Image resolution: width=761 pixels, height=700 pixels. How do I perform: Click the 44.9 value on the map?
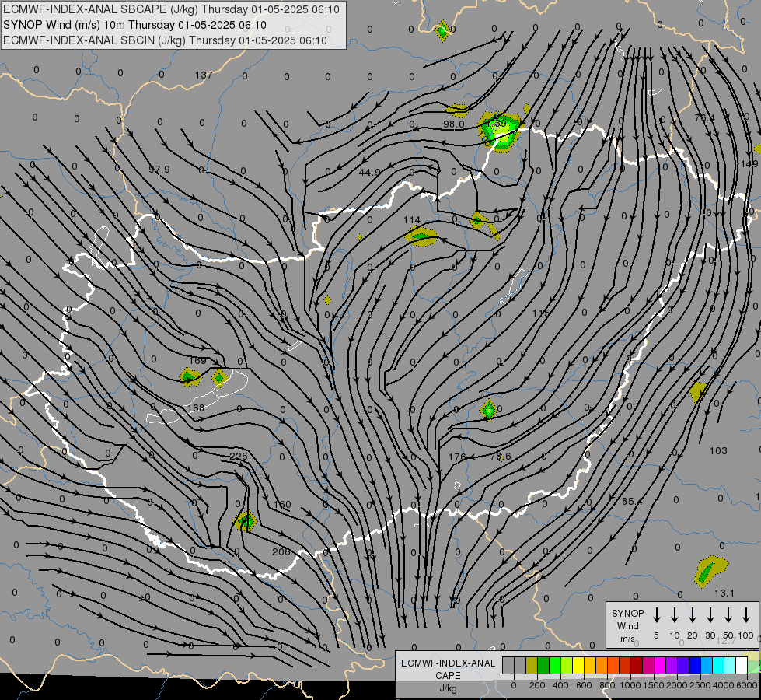(370, 172)
